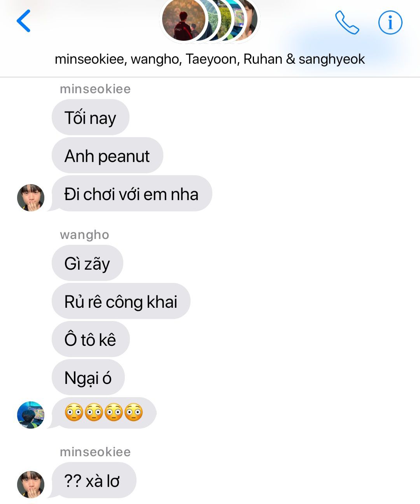Open the group avatar stack at top

[210, 20]
